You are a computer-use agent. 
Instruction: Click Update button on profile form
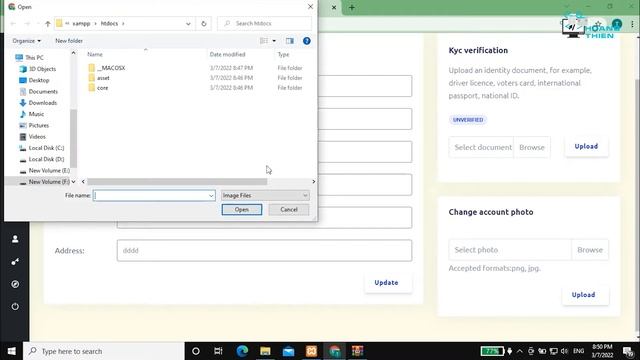point(386,282)
